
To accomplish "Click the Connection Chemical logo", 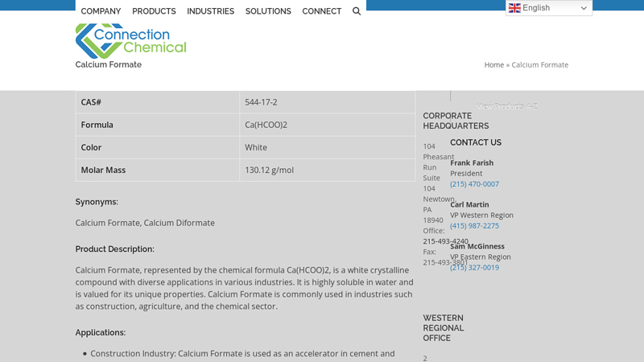I will click(x=130, y=41).
